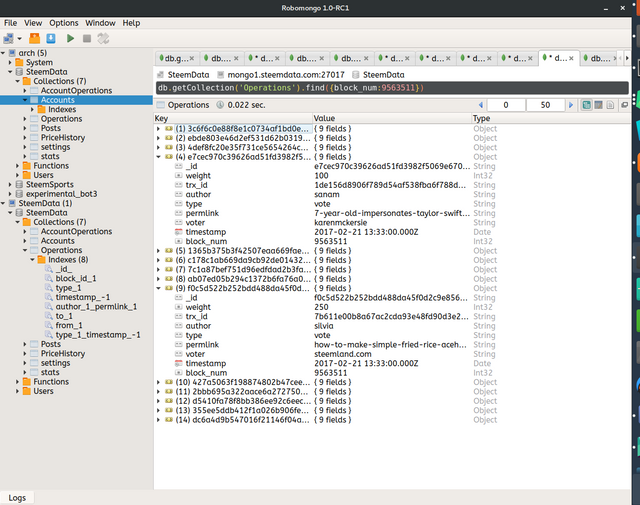Screen dimensions: 640x505
Task: Collapse the Indexes (8) folder
Action: pos(32,260)
